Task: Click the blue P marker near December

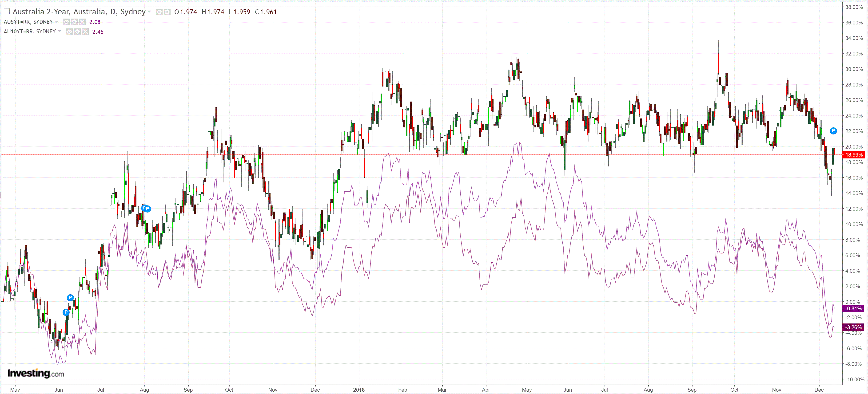Action: click(833, 131)
